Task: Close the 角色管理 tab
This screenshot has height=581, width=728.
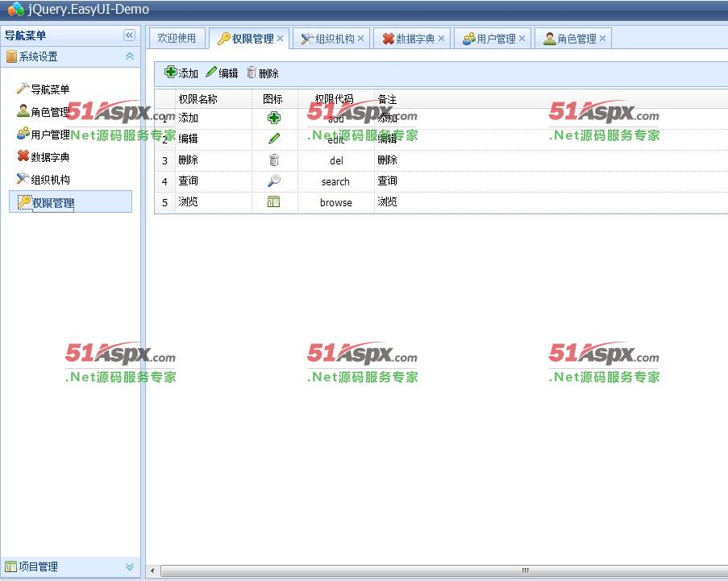Action: [x=602, y=39]
